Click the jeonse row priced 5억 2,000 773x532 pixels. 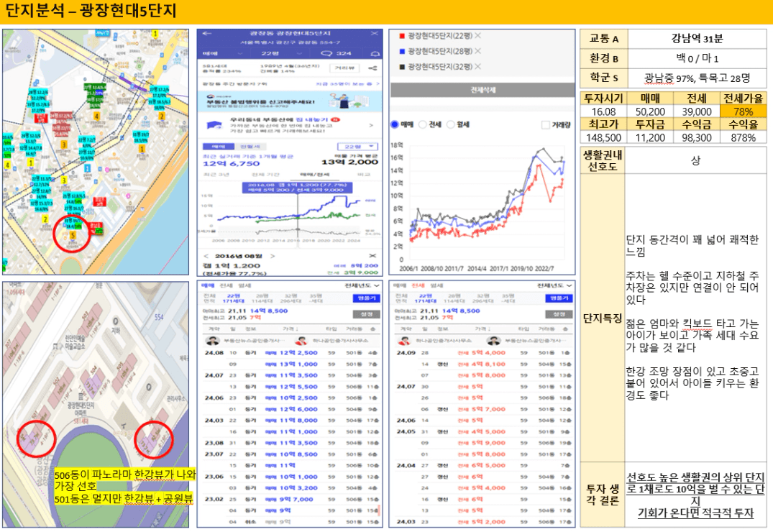coord(483,522)
